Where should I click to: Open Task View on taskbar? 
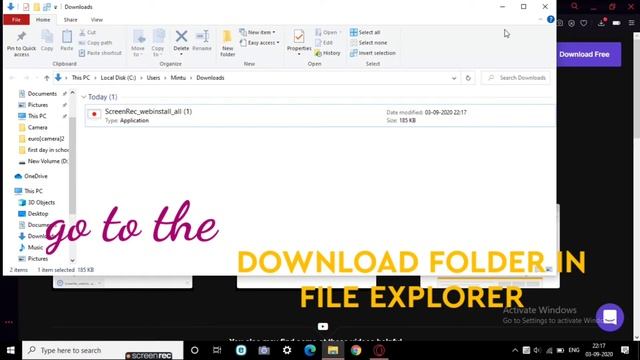[x=217, y=350]
